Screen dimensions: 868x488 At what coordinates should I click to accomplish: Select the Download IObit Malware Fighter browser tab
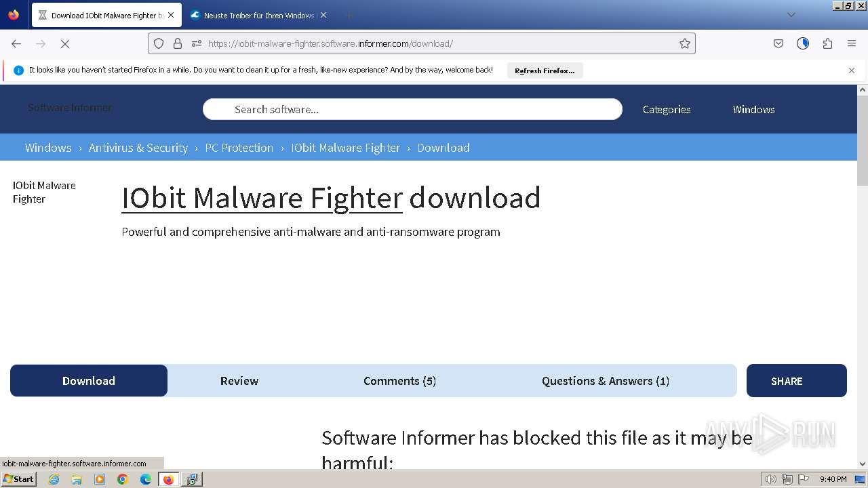[106, 15]
